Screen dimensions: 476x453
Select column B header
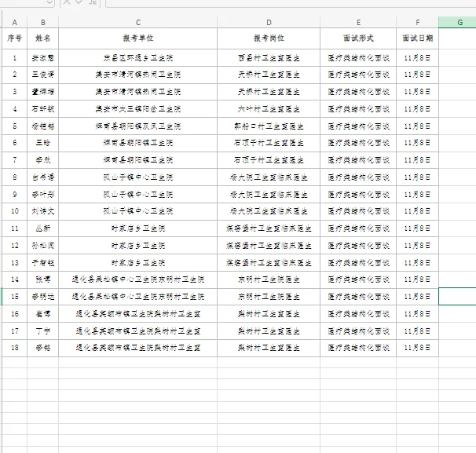click(42, 23)
